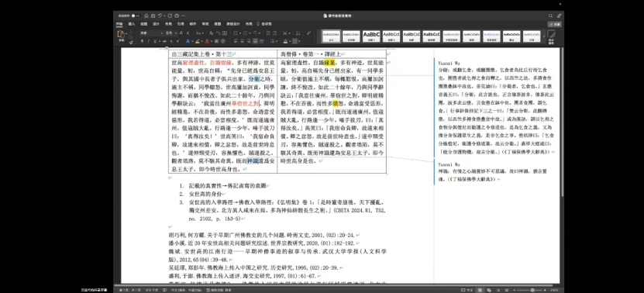Open the Insert tab
Image resolution: width=644 pixels, height=293 pixels.
tap(132, 24)
